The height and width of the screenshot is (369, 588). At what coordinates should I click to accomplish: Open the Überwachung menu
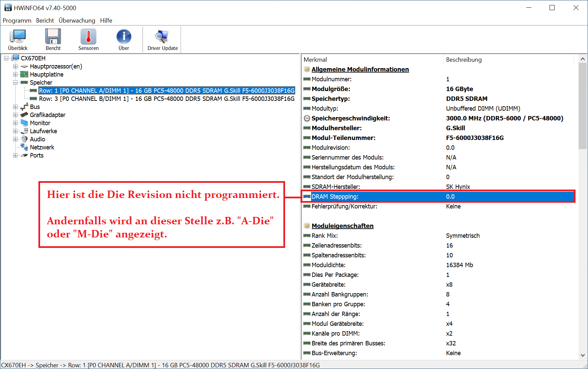click(77, 21)
